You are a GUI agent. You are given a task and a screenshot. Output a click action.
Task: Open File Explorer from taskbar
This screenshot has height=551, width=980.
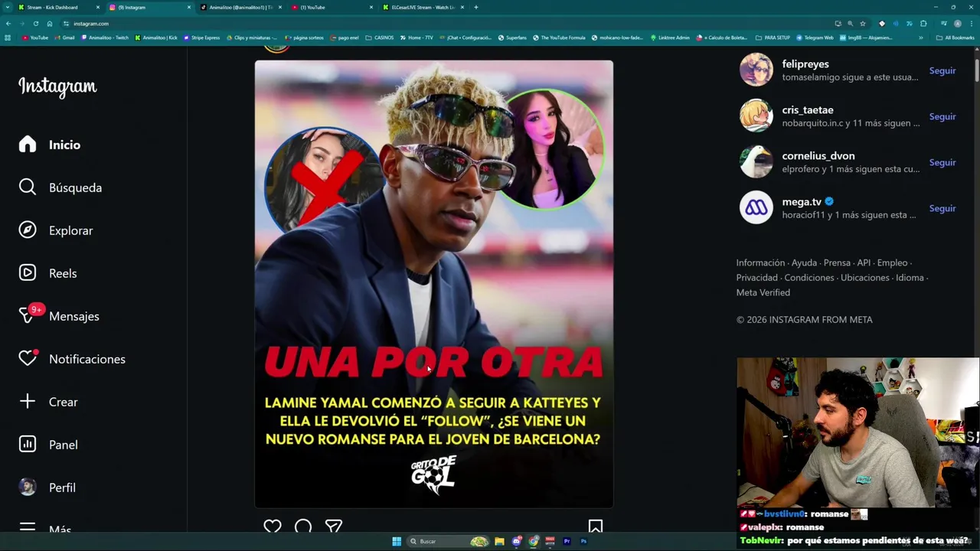pyautogui.click(x=499, y=541)
